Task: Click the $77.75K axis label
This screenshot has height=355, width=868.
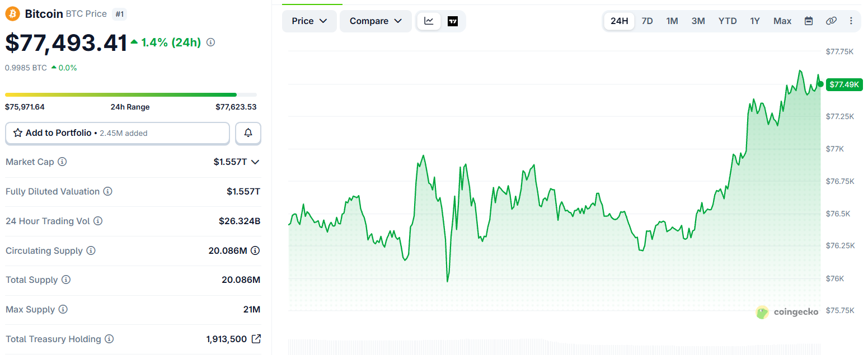Action: coord(840,51)
